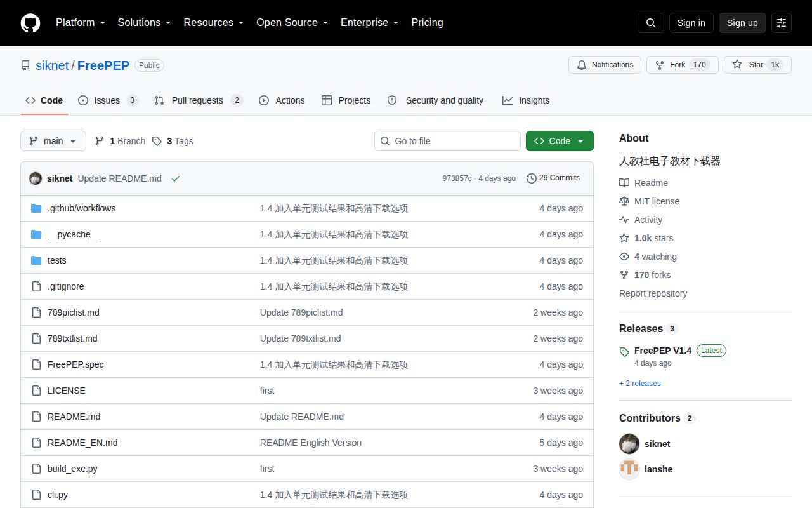This screenshot has width=812, height=508.
Task: Open 29 Commits history
Action: pyautogui.click(x=553, y=178)
